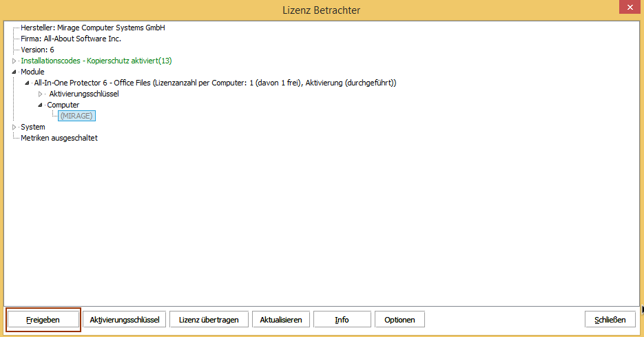Image resolution: width=644 pixels, height=337 pixels.
Task: Select the green Installationscodes Kopierschutz entry
Action: click(96, 61)
